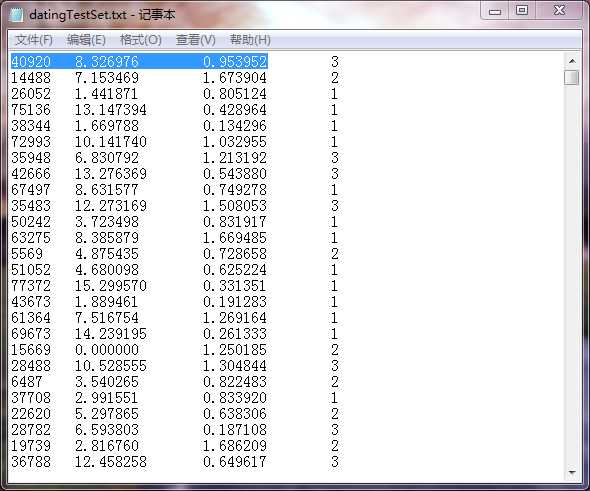Click the value 28488
The height and width of the screenshot is (491, 590).
[x=31, y=366]
